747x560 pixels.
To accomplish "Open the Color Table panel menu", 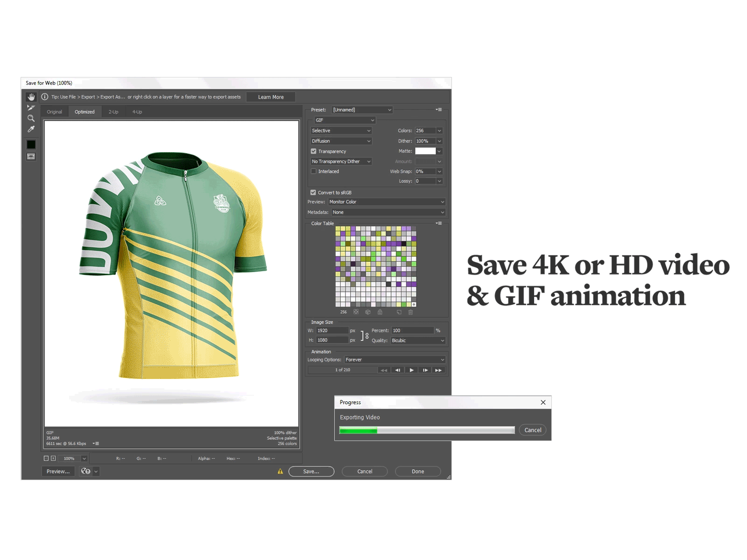I will 438,223.
